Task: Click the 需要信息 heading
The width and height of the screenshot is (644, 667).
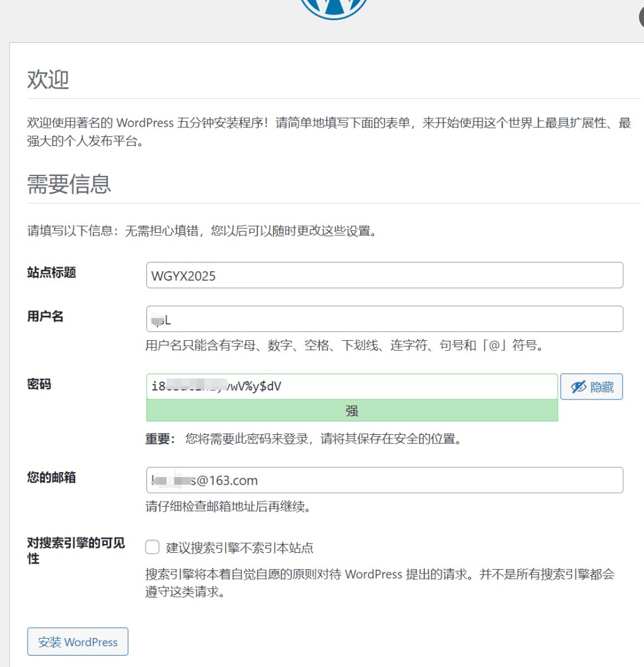Action: (x=69, y=184)
